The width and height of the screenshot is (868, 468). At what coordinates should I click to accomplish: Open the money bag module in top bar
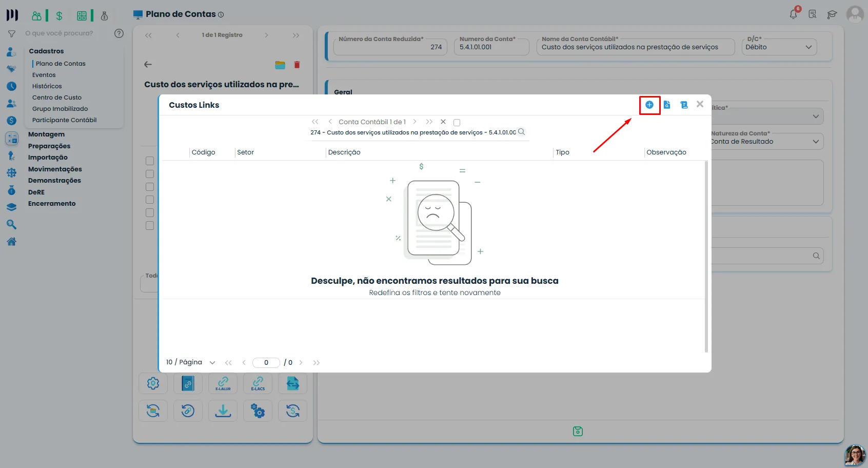pos(104,16)
